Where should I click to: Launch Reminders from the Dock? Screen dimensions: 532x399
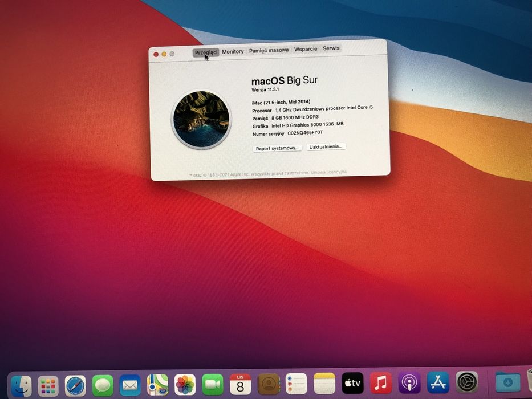coord(296,384)
